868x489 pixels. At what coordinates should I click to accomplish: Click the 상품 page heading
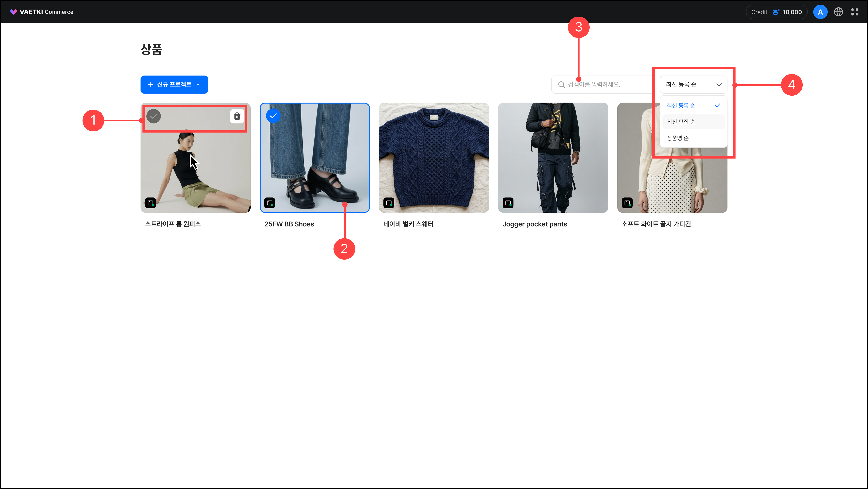[151, 50]
